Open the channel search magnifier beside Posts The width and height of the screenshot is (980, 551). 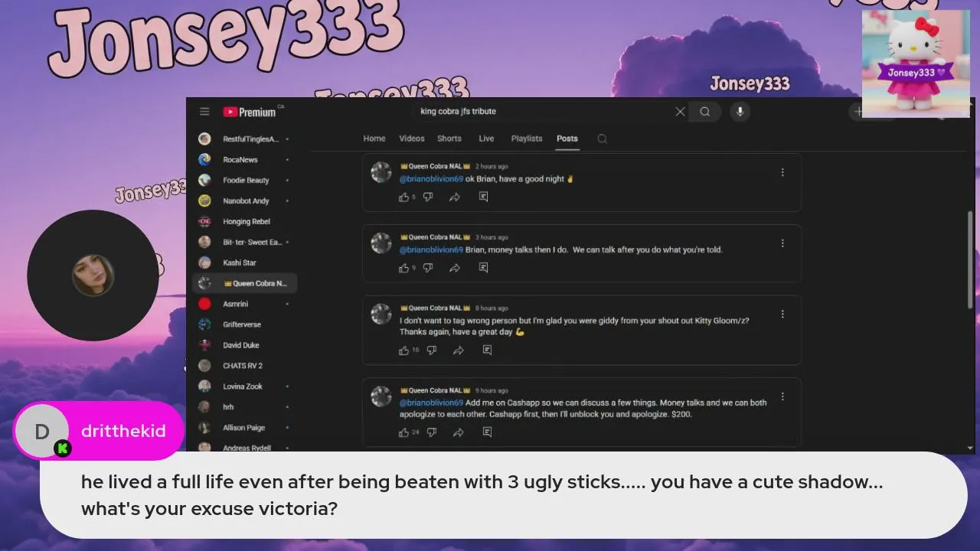click(x=602, y=139)
